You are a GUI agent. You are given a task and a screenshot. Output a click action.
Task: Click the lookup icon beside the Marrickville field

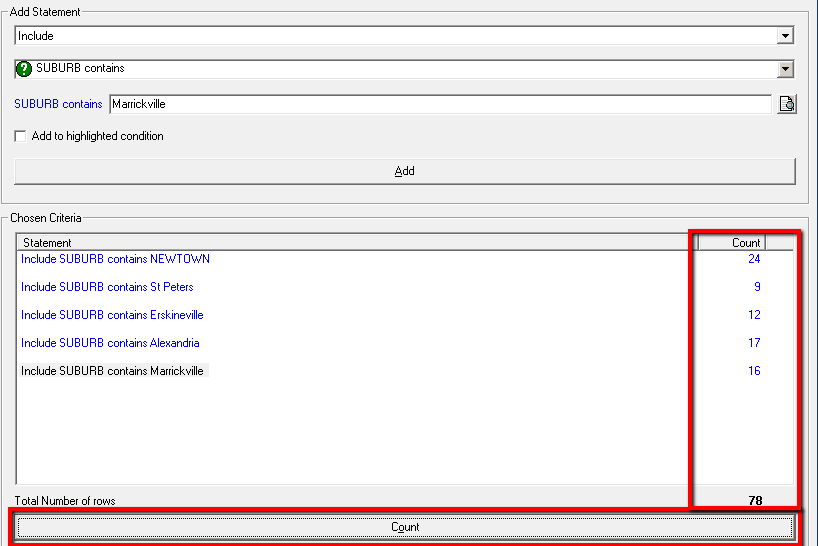tap(786, 104)
